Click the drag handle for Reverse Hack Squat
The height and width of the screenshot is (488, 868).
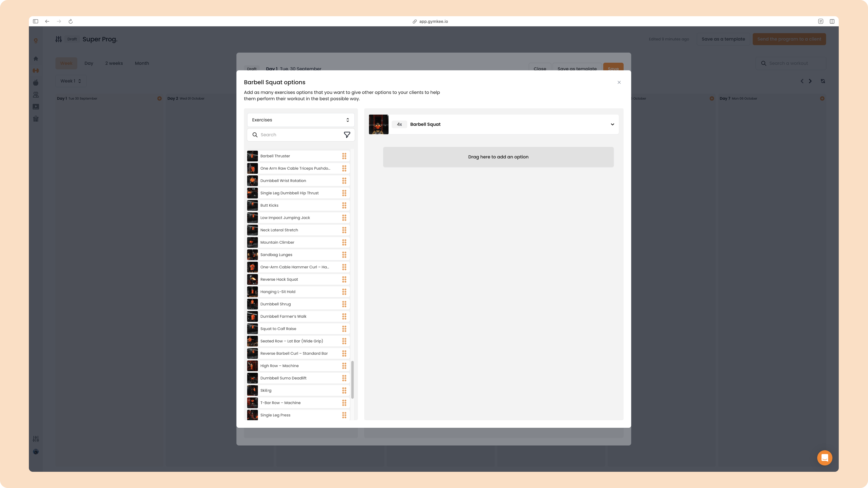click(344, 279)
